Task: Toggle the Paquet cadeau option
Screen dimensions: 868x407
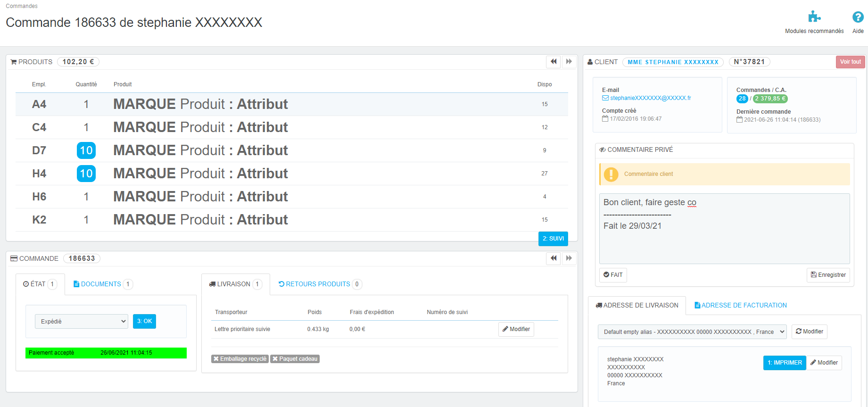Action: tap(295, 359)
